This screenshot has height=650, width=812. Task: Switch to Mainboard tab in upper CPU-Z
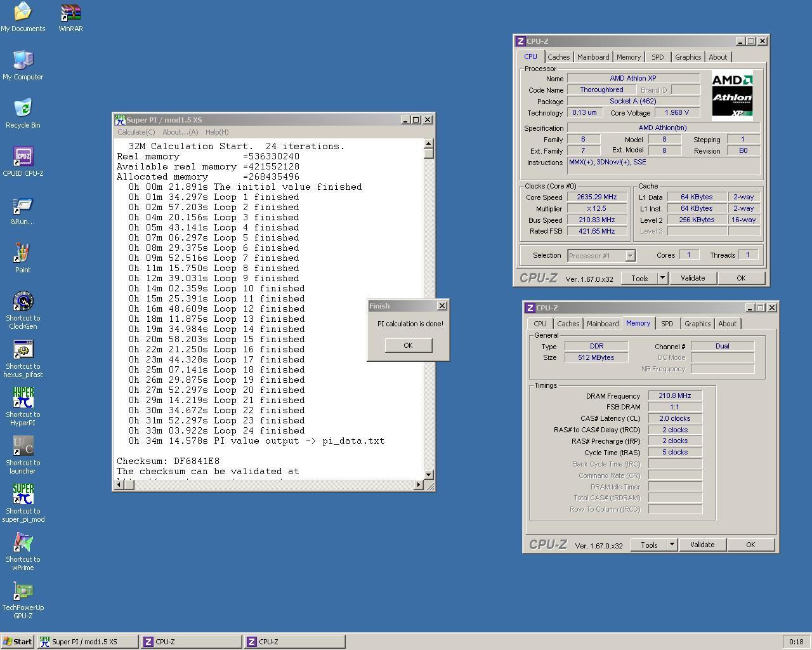[x=593, y=57]
